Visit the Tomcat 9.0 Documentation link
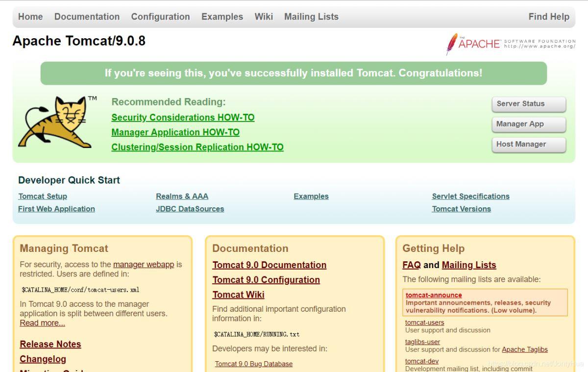Screen dimensions: 588x372 (x=269, y=265)
